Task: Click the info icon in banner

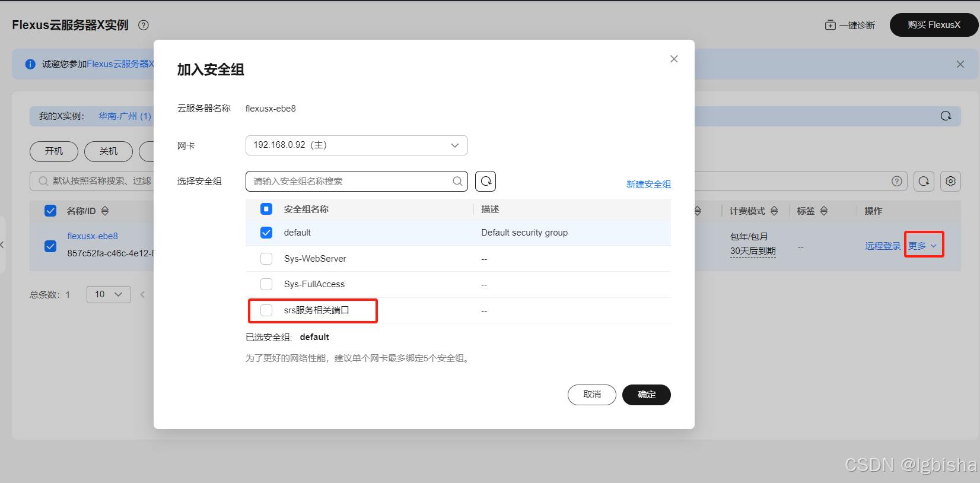Action: click(x=30, y=64)
